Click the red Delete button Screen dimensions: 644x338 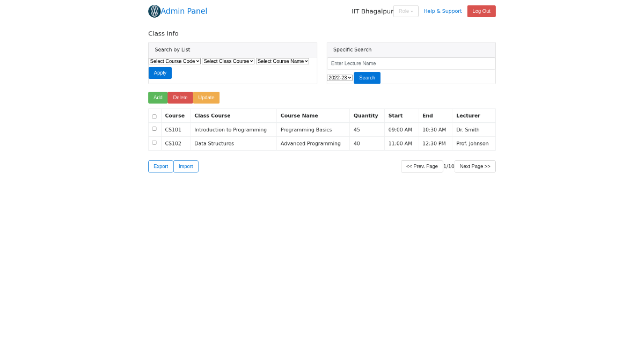[180, 97]
